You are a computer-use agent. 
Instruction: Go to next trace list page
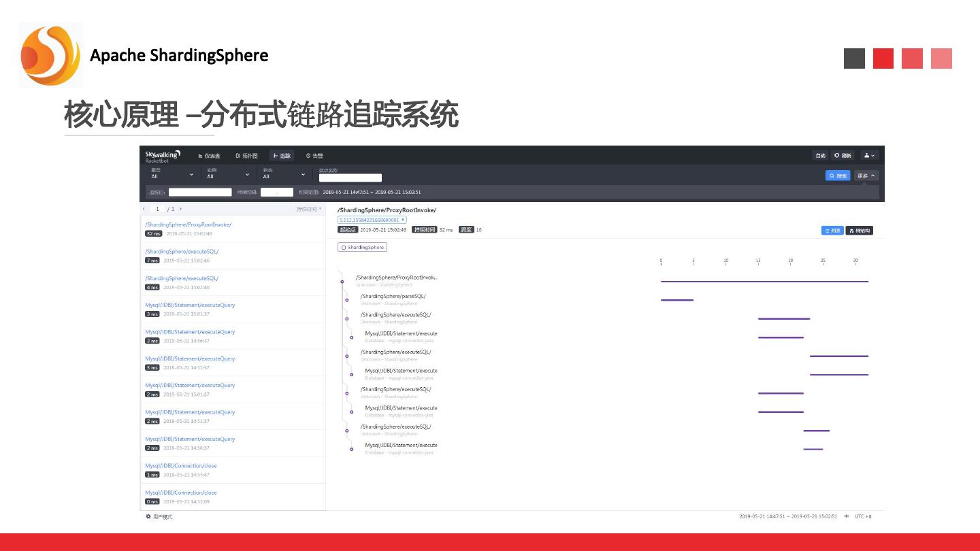click(x=180, y=209)
